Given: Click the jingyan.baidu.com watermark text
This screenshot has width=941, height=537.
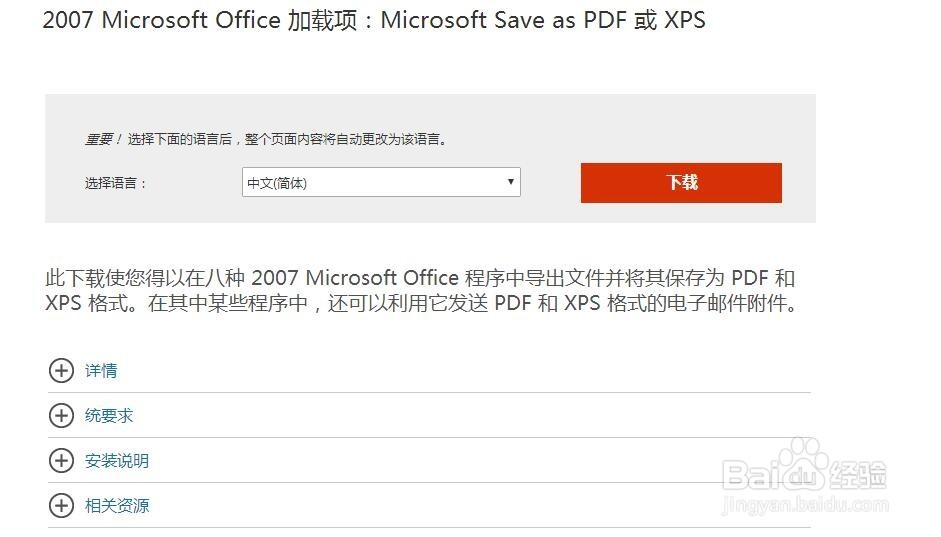Looking at the screenshot, I should 805,505.
